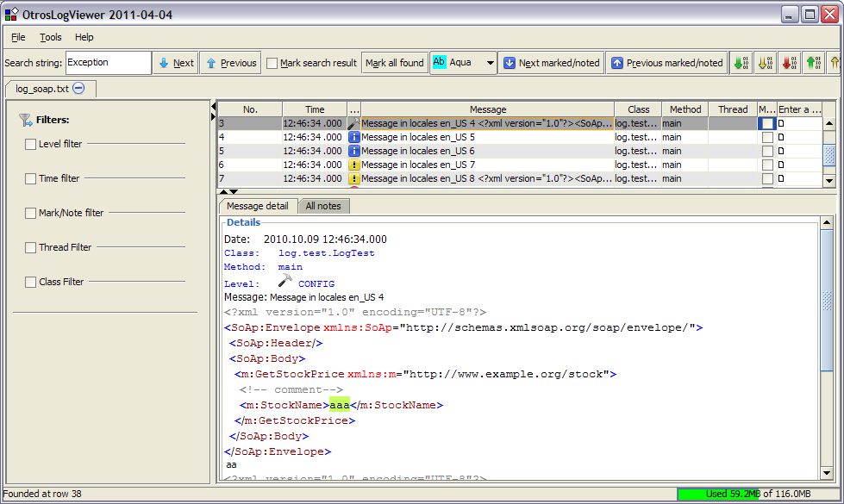This screenshot has width=844, height=504.
Task: Collapse log table using up split arrow
Action: (224, 191)
